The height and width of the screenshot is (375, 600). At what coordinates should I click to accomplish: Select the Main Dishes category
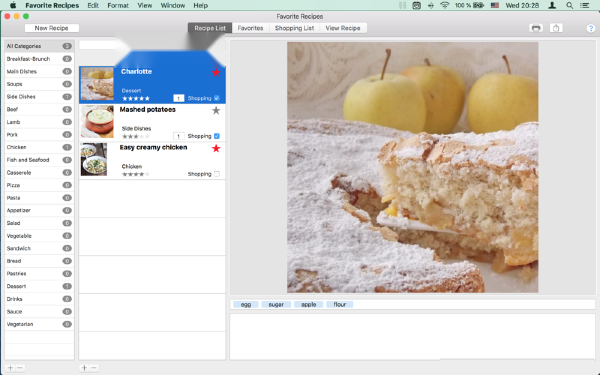(x=39, y=72)
